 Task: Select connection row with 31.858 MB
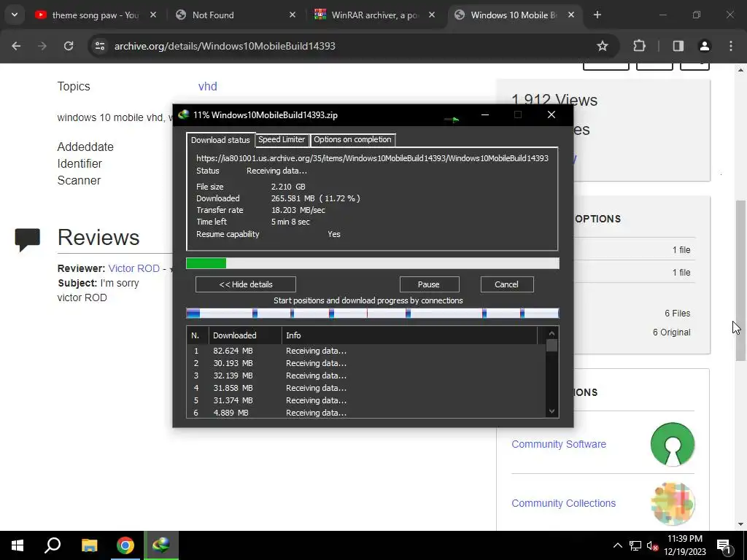pyautogui.click(x=366, y=388)
